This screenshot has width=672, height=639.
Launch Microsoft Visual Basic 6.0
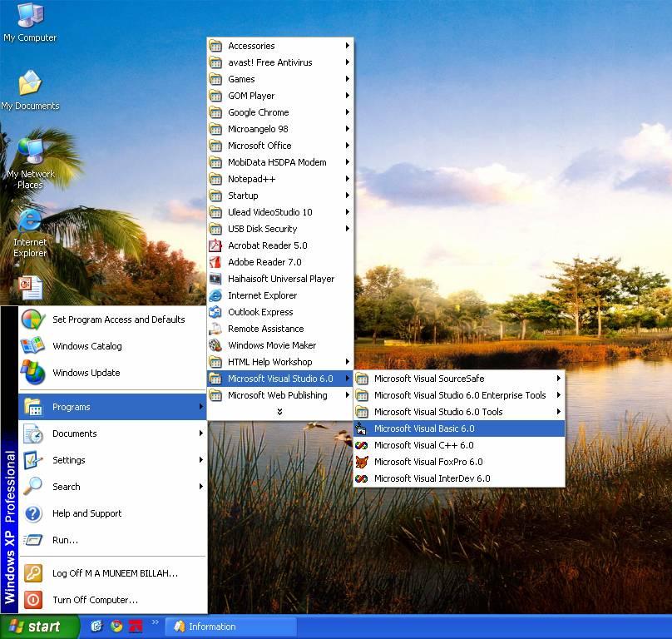[x=459, y=428]
